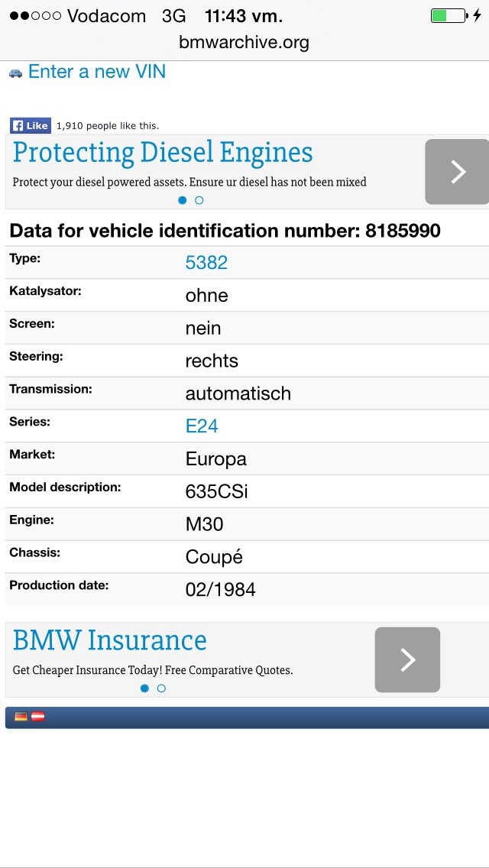
Task: Open the Protecting Diesel Engines headline
Action: tap(163, 153)
